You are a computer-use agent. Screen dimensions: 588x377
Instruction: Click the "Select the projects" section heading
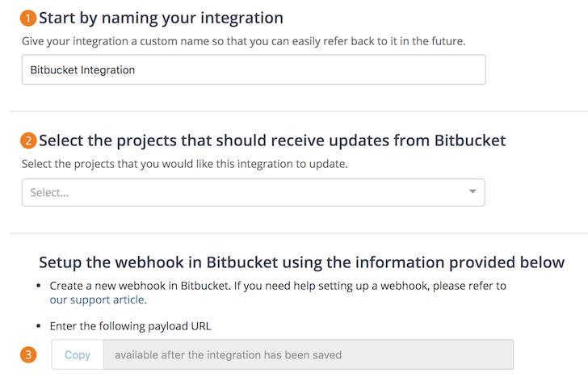(x=272, y=141)
